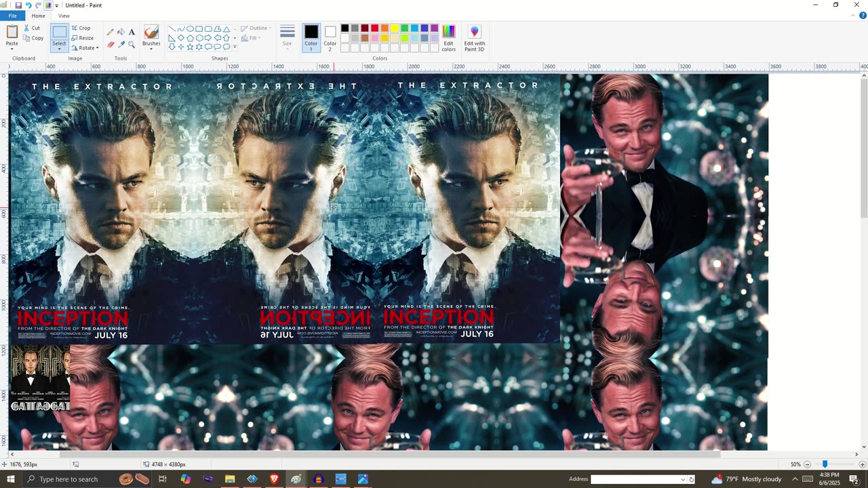
Task: Select Color 1 foreground box
Action: click(x=311, y=37)
